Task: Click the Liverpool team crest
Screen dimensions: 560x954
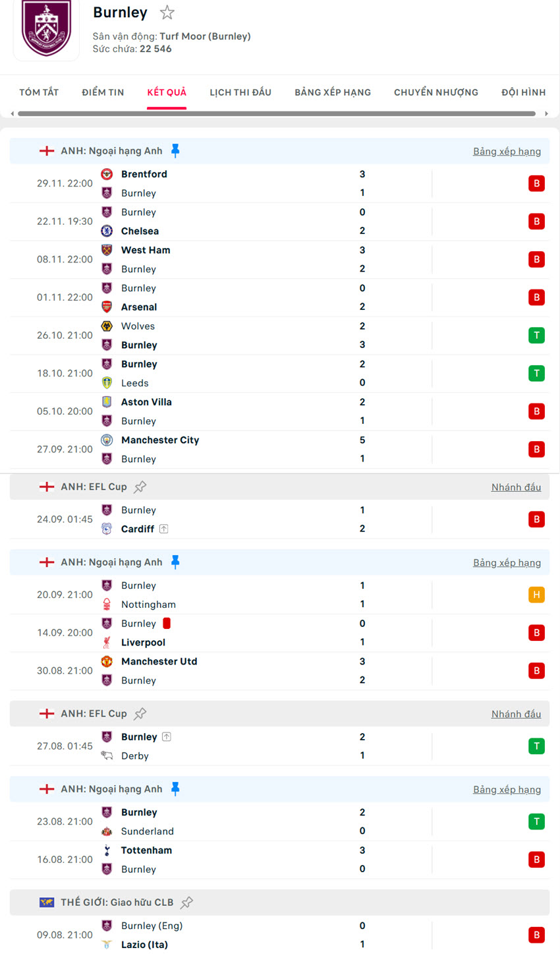Action: click(x=107, y=642)
